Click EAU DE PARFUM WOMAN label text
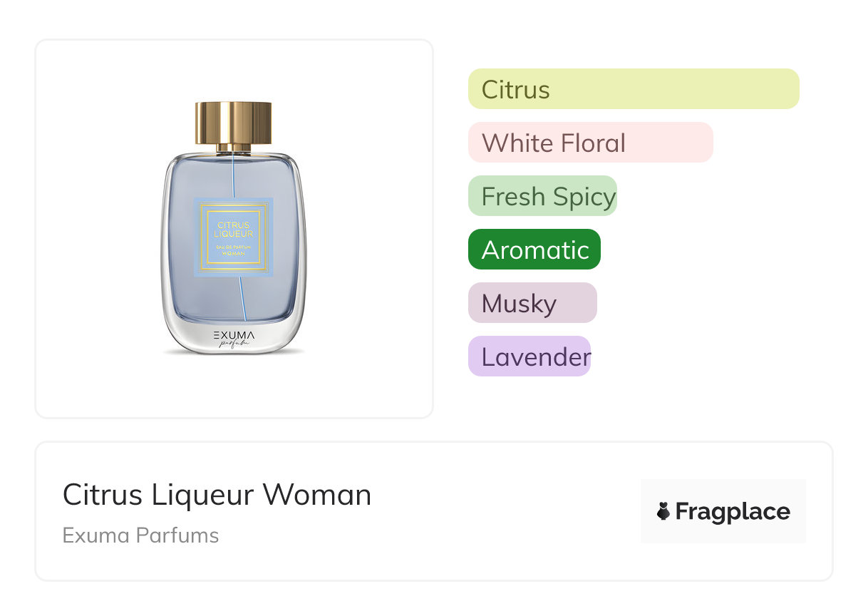This screenshot has height=616, width=868. tap(234, 249)
